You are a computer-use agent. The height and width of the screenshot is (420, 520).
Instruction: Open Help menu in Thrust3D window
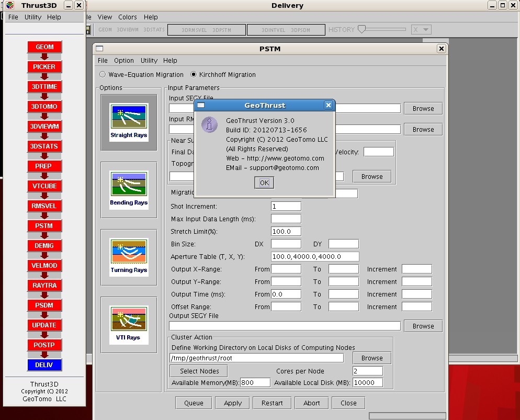(54, 17)
